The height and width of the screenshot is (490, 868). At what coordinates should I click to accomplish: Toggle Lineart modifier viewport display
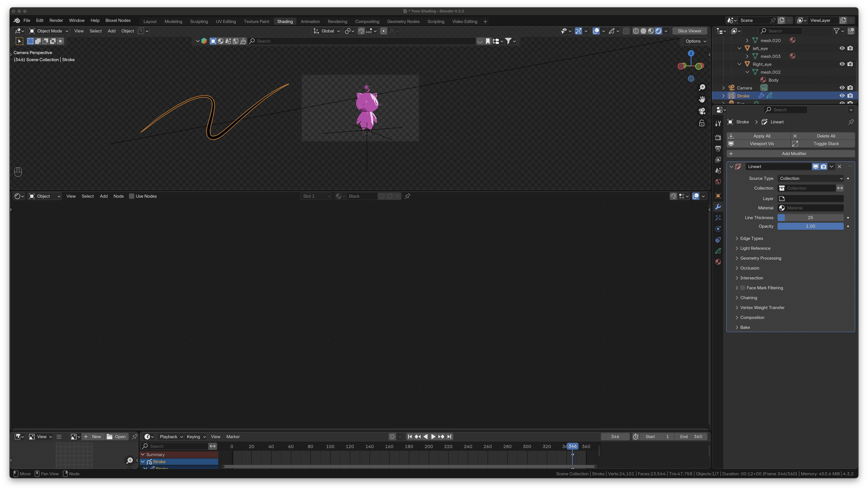click(815, 167)
